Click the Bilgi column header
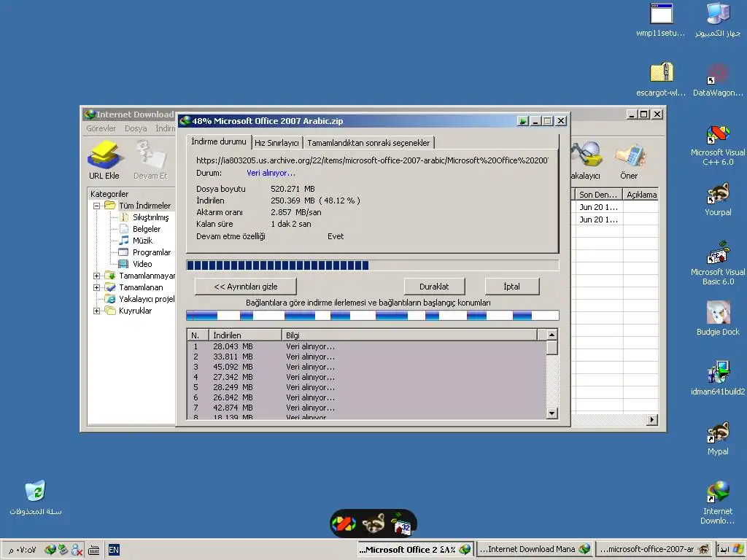The image size is (747, 560). (410, 335)
